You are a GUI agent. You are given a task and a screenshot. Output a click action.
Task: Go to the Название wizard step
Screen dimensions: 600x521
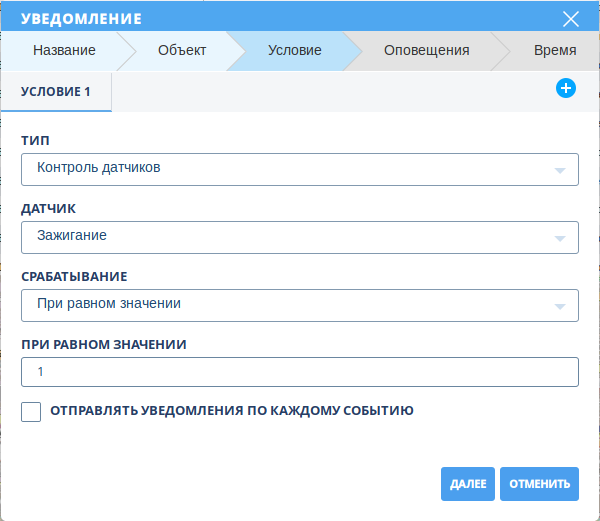coord(64,50)
